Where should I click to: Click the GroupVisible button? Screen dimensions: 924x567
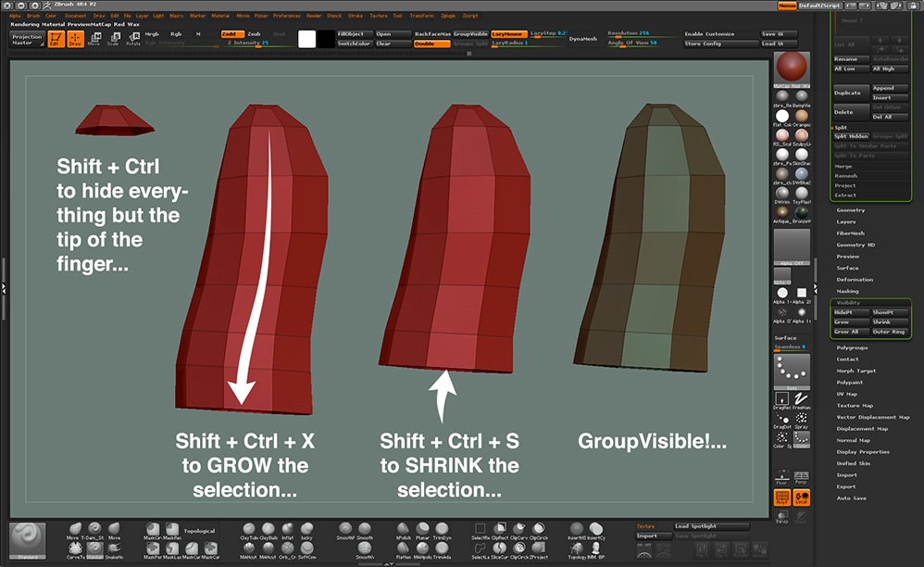pyautogui.click(x=470, y=33)
